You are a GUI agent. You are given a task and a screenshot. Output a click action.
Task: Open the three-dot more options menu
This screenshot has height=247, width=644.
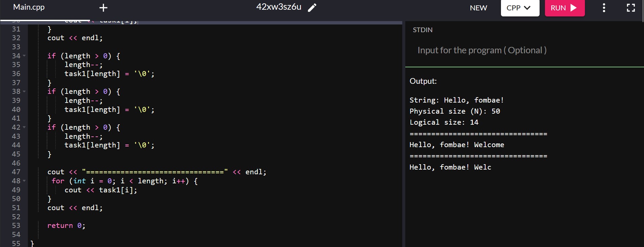click(604, 8)
